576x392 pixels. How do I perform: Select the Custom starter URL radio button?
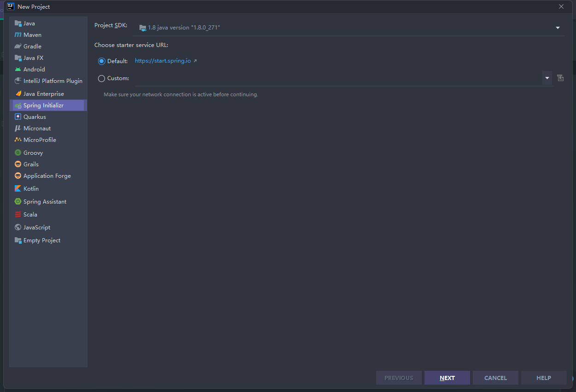pyautogui.click(x=101, y=78)
